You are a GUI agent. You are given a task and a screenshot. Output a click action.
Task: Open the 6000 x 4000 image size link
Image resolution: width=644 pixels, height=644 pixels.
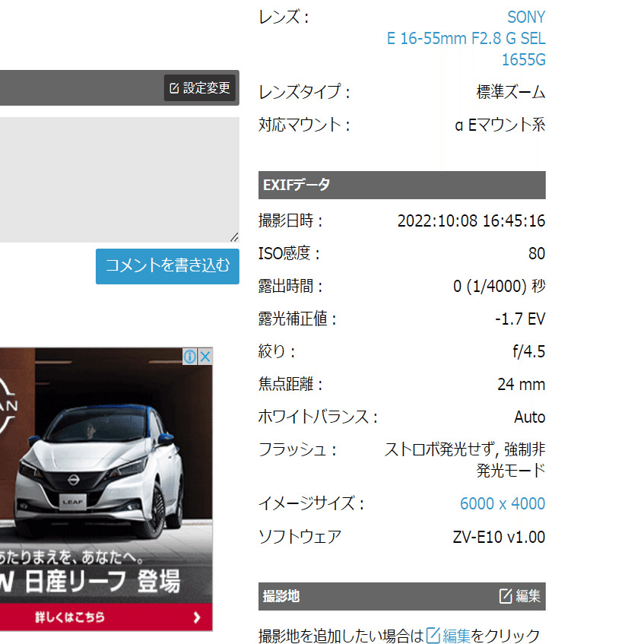tap(503, 503)
